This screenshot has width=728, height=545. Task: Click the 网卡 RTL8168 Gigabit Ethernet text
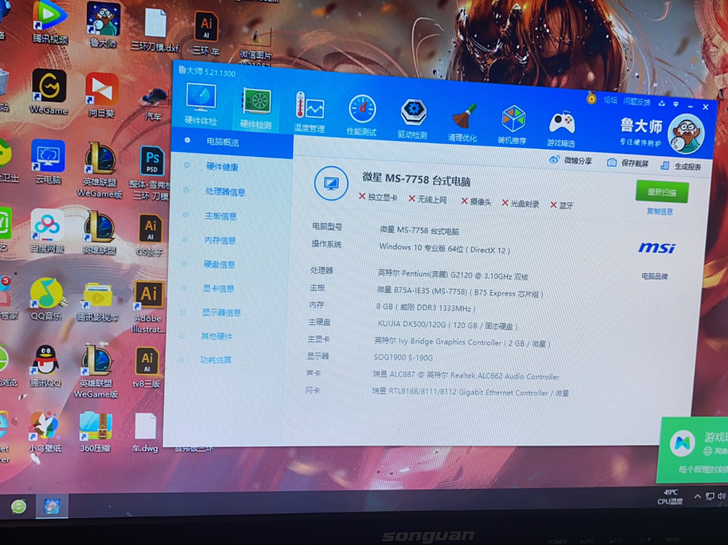click(x=470, y=392)
